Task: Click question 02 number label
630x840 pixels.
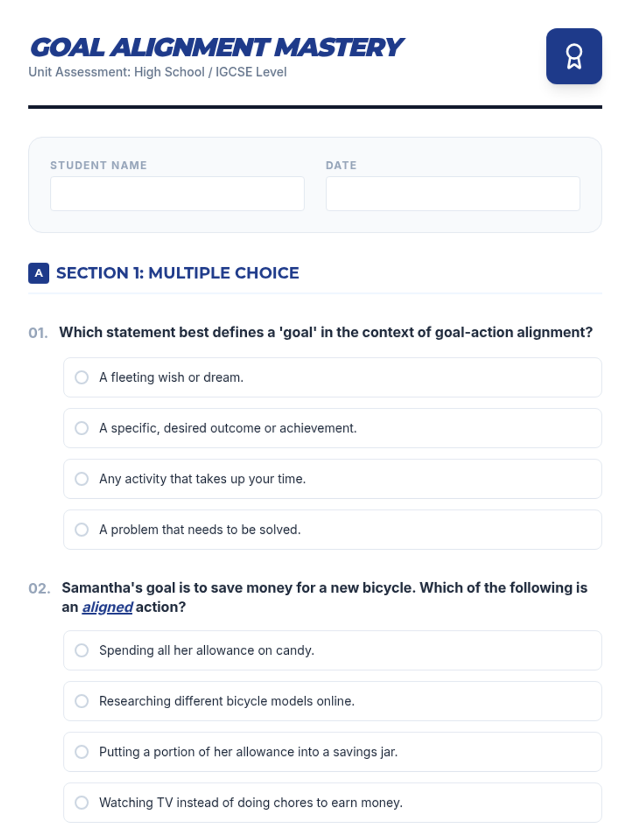Action: pyautogui.click(x=39, y=589)
